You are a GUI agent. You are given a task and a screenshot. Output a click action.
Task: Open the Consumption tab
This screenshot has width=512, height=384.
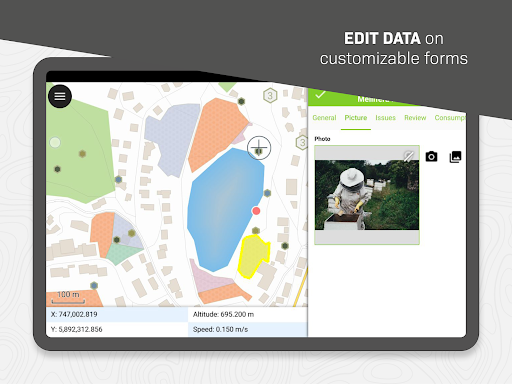pos(450,118)
